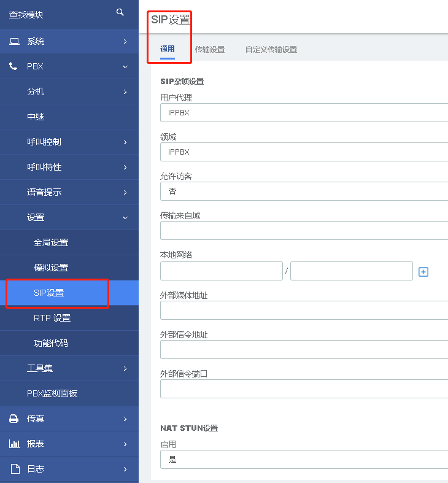The width and height of the screenshot is (448, 483).
Task: Expand the 分机 submenu arrow
Action: pyautogui.click(x=125, y=92)
